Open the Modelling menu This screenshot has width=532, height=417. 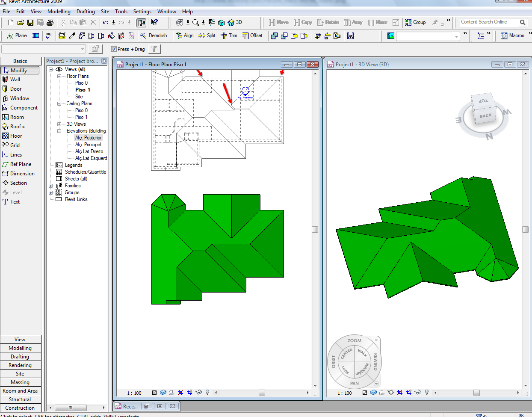pyautogui.click(x=59, y=12)
